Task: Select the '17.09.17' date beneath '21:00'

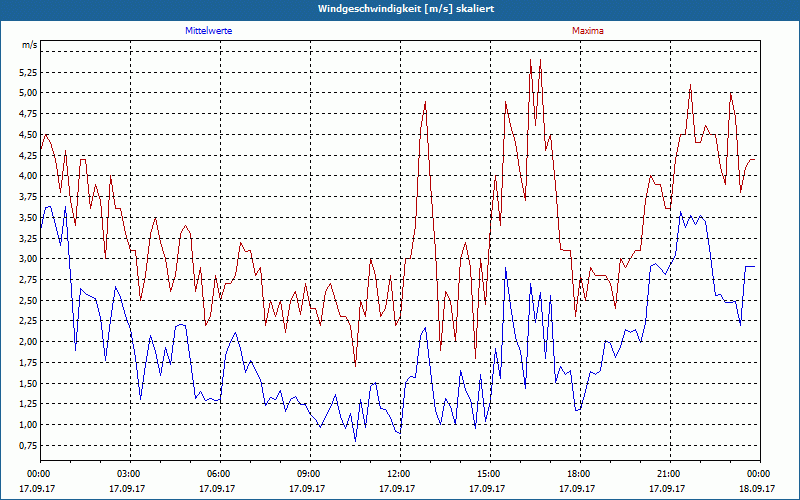Action: [x=667, y=488]
